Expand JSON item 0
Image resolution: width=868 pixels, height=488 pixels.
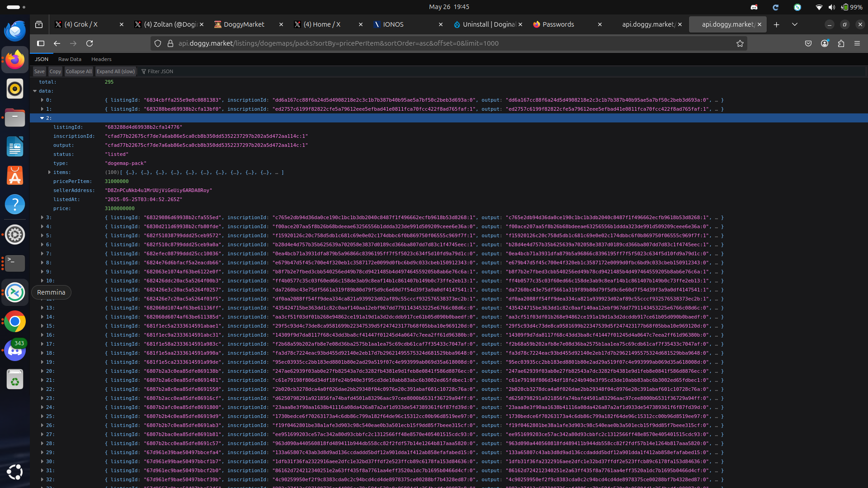click(x=42, y=100)
